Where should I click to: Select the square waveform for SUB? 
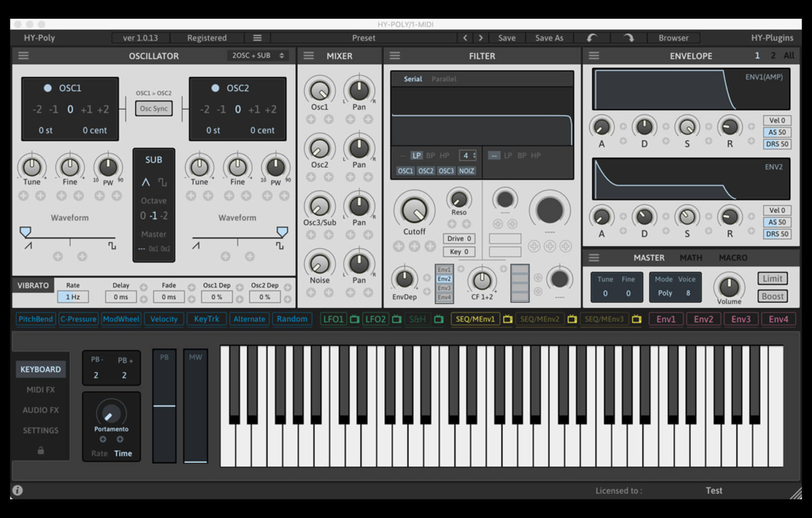coord(162,182)
